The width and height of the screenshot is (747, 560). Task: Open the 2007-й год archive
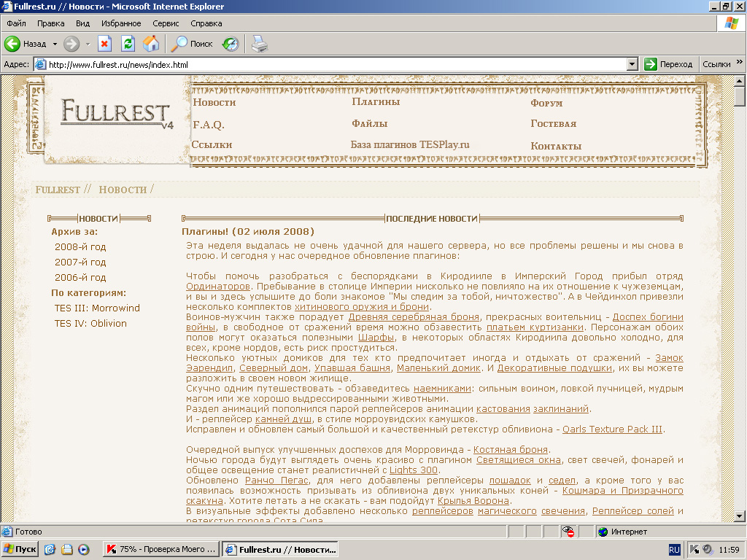point(80,262)
